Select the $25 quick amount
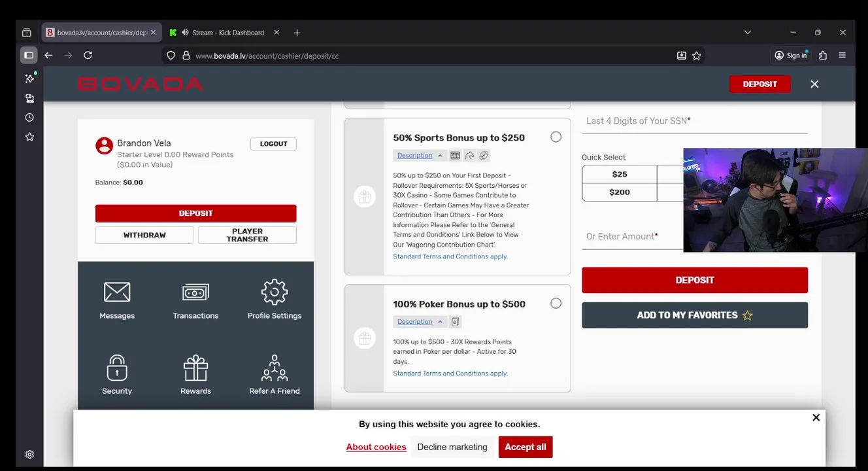This screenshot has height=471, width=868. pyautogui.click(x=620, y=174)
